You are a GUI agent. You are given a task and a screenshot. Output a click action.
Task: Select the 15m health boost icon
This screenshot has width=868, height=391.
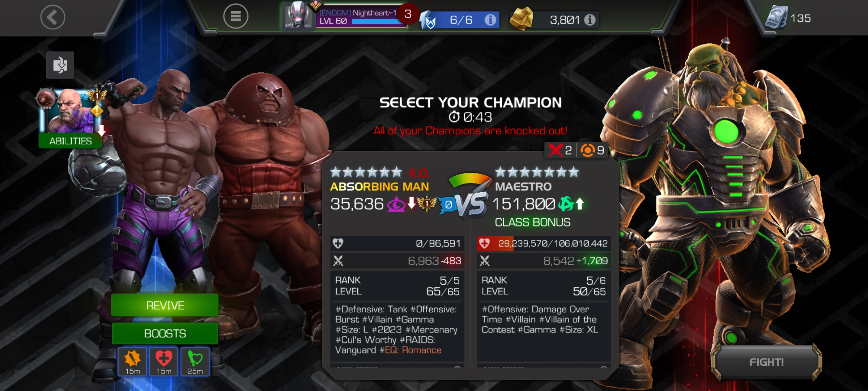click(x=164, y=362)
